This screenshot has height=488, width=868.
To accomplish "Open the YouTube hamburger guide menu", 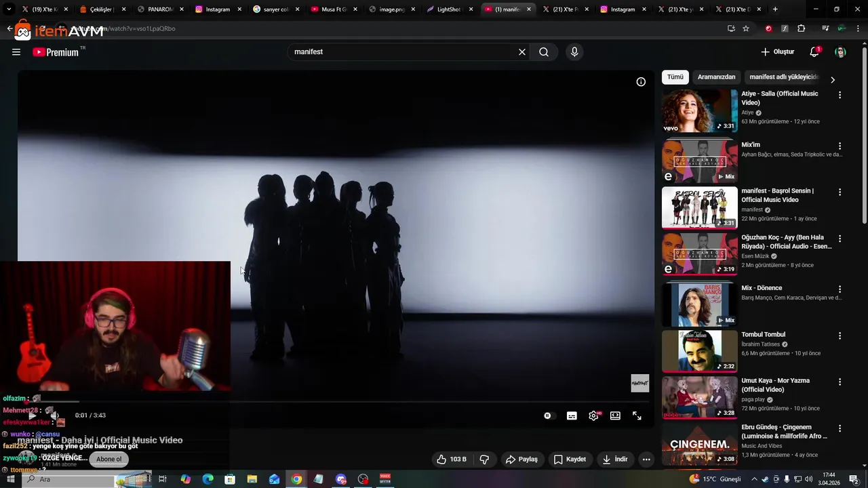I will (x=16, y=52).
